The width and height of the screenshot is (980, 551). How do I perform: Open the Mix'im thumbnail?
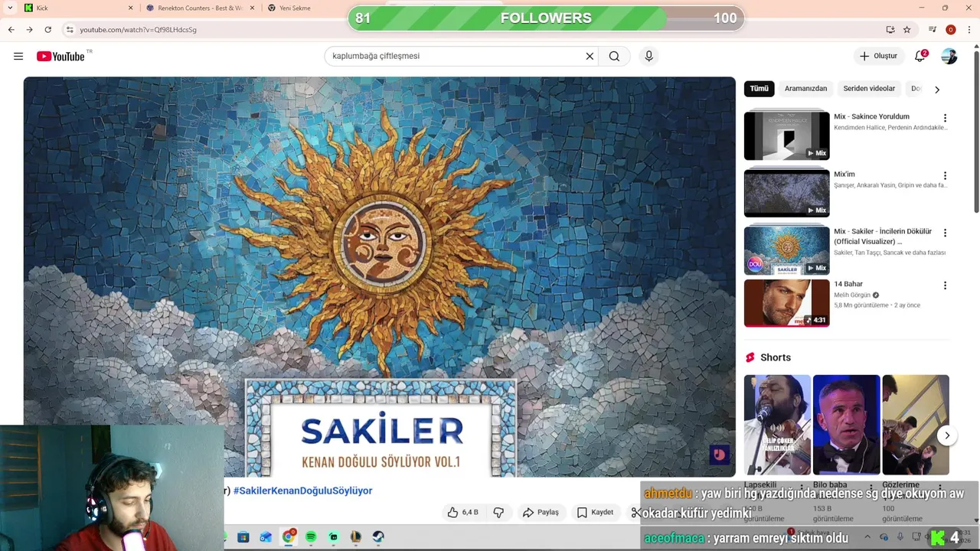(786, 193)
